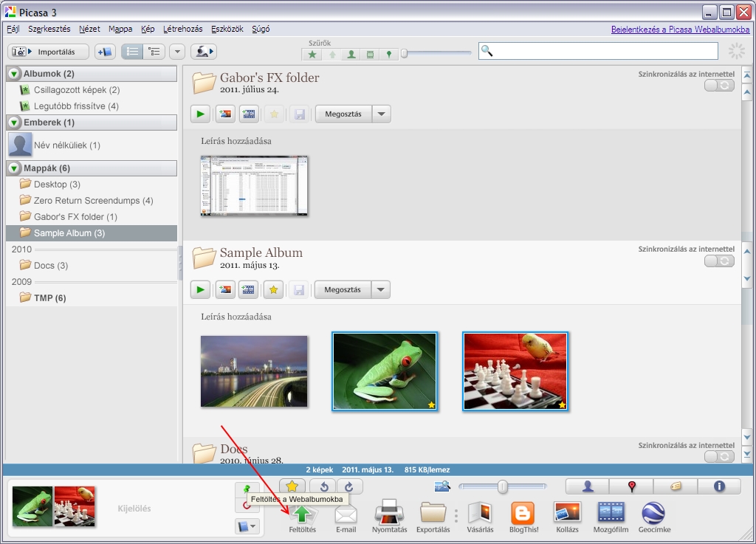Rotate selection clockwise
756x544 pixels.
coord(349,486)
